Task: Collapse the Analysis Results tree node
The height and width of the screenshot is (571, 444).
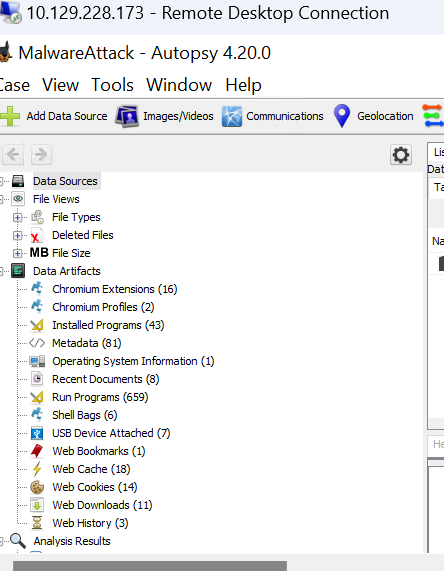Action: (x=1, y=541)
